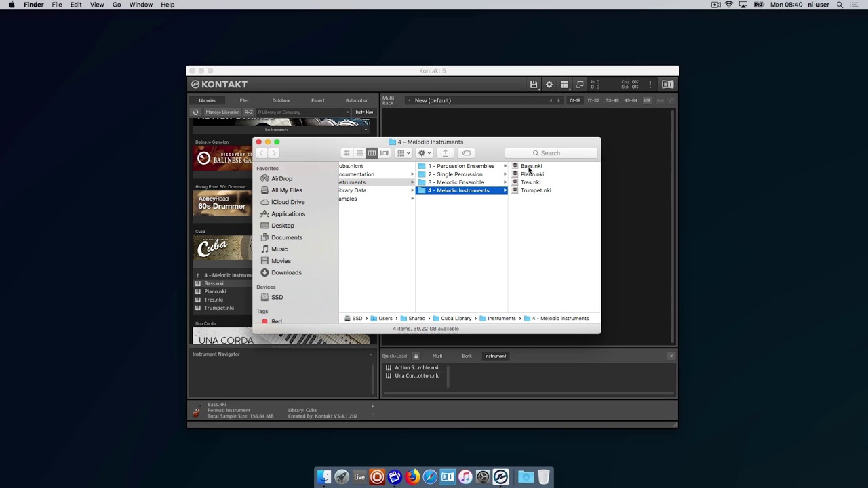
Task: Open the Expert tab in Kontakt browser
Action: (x=318, y=100)
